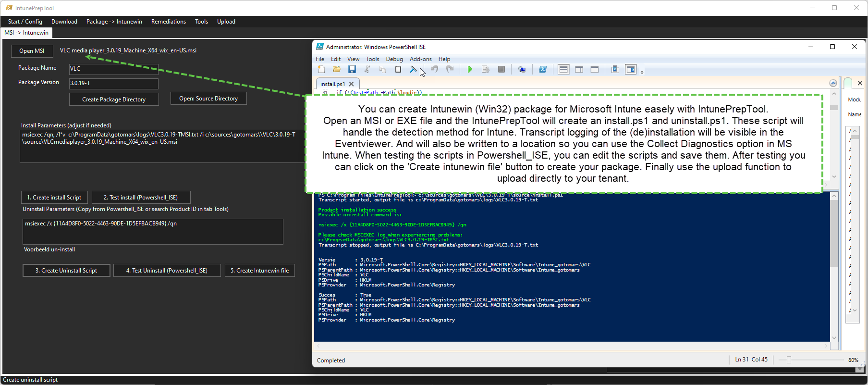Open Package -> Intunewin menu
The image size is (868, 385).
coord(114,22)
